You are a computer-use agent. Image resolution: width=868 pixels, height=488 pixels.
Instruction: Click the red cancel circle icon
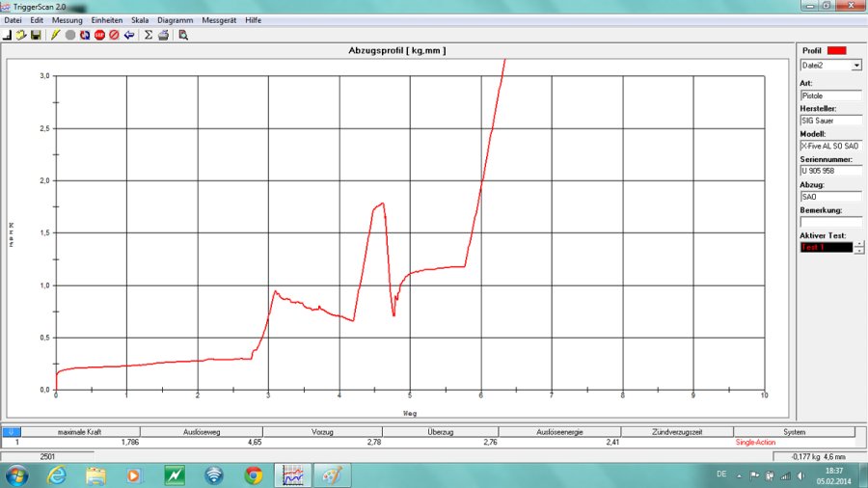coord(114,35)
